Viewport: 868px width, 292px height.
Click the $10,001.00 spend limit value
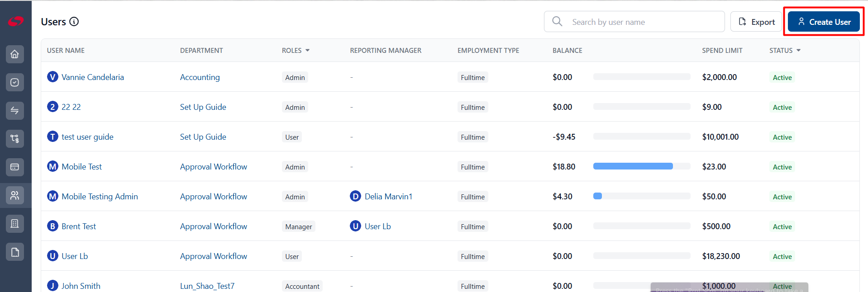pyautogui.click(x=720, y=137)
